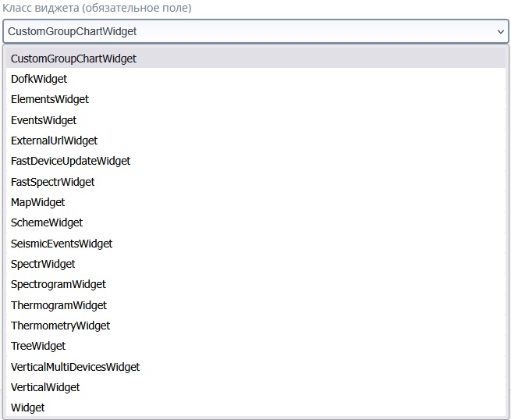This screenshot has height=420, width=511.
Task: Pick the ThermometryWidget entry
Action: [60, 326]
